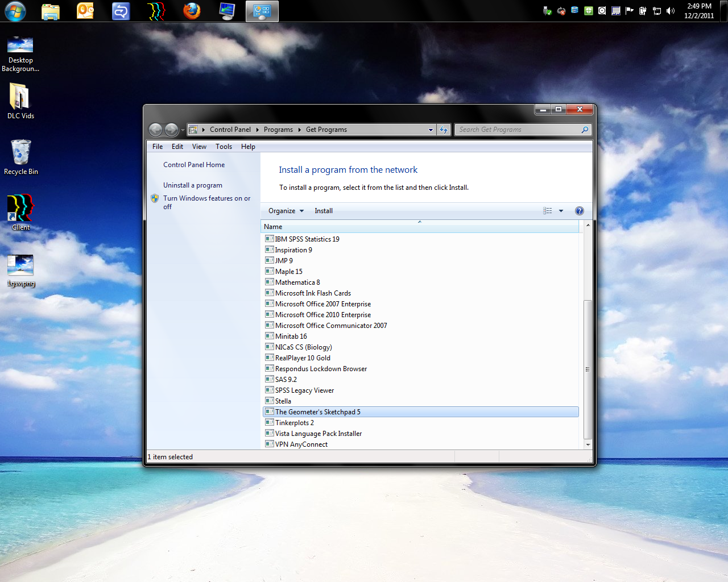Open the View menu
This screenshot has width=728, height=582.
[x=199, y=147]
